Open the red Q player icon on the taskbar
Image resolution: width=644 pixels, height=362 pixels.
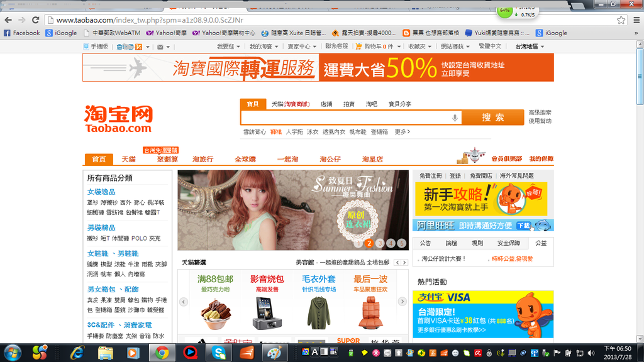pyautogui.click(x=190, y=353)
